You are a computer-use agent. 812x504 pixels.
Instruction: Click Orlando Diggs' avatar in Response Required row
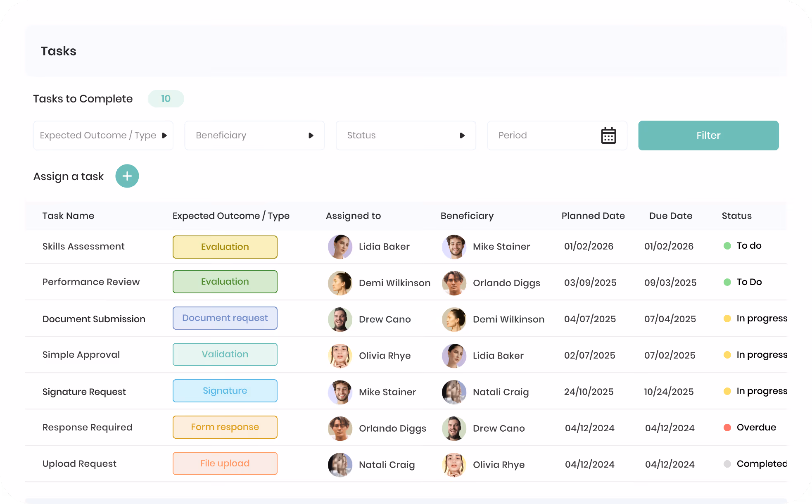(x=340, y=428)
